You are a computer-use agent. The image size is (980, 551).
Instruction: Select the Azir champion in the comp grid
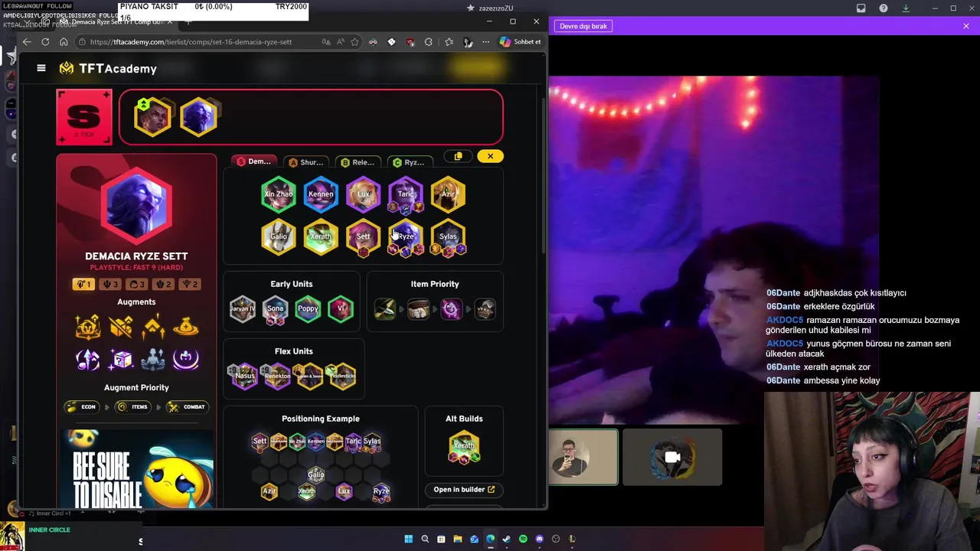click(x=448, y=194)
